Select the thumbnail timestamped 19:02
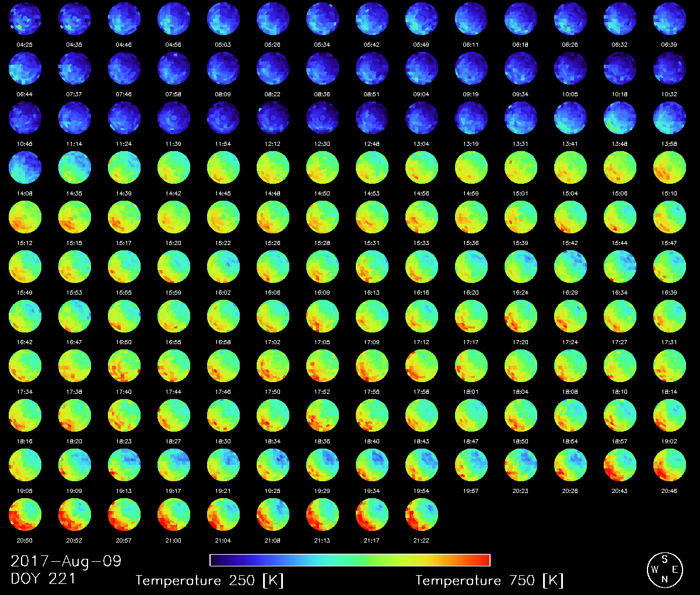The image size is (700, 595). [x=670, y=415]
